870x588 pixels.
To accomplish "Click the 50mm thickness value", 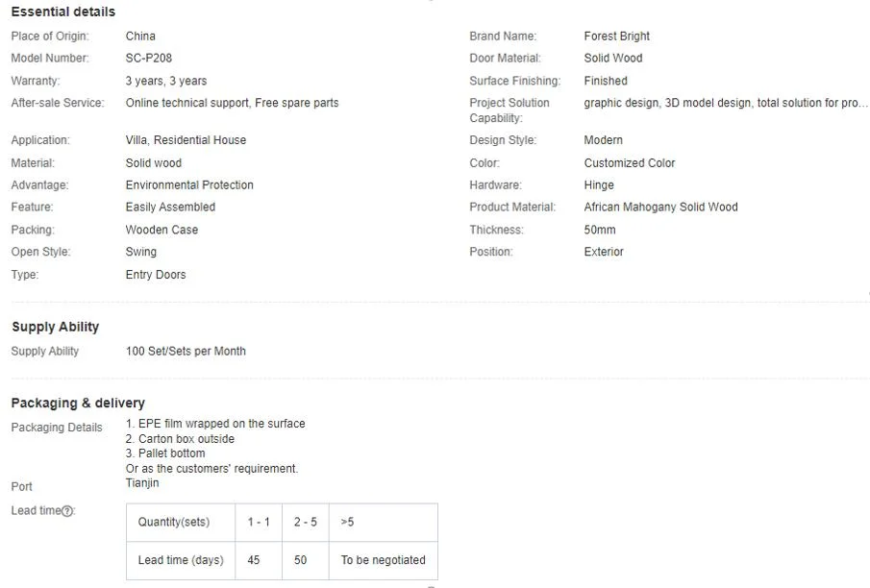I will point(600,230).
